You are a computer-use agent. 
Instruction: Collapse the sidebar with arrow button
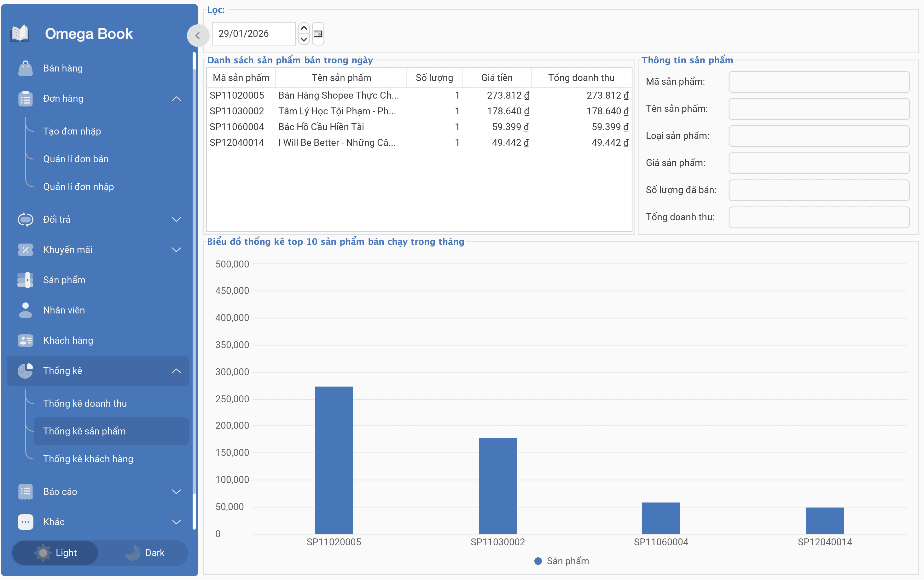click(198, 36)
